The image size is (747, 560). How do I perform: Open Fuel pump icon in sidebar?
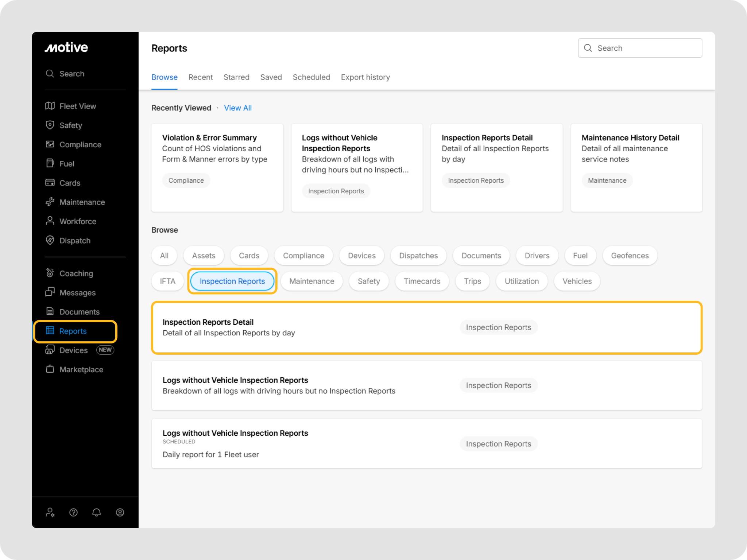(x=50, y=163)
